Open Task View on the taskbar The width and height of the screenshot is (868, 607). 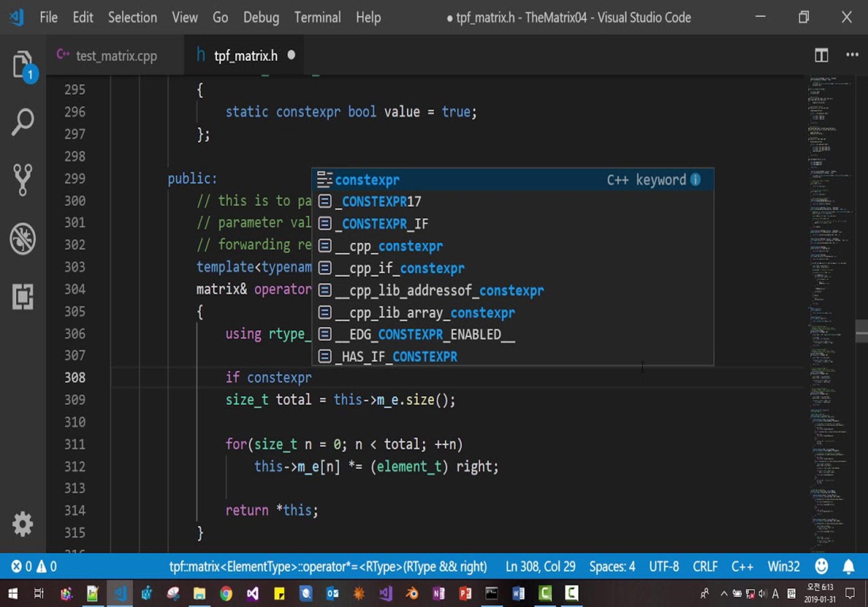pos(38,593)
